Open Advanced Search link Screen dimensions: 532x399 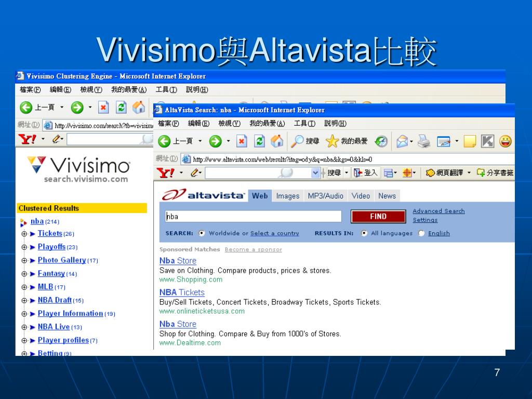[x=438, y=211]
